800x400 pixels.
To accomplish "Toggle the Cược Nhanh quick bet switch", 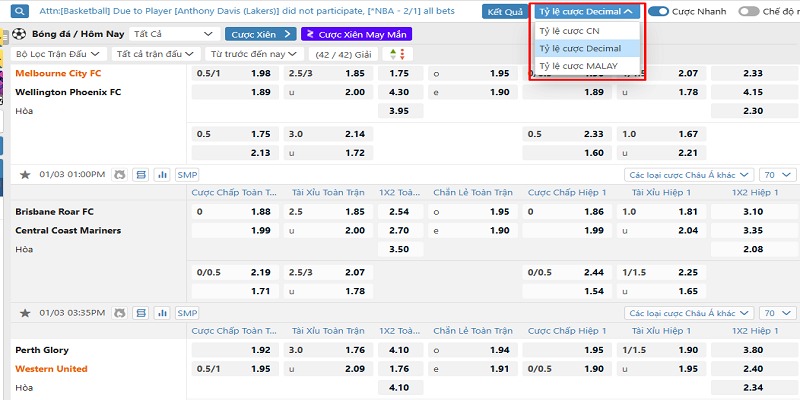I will (x=659, y=11).
